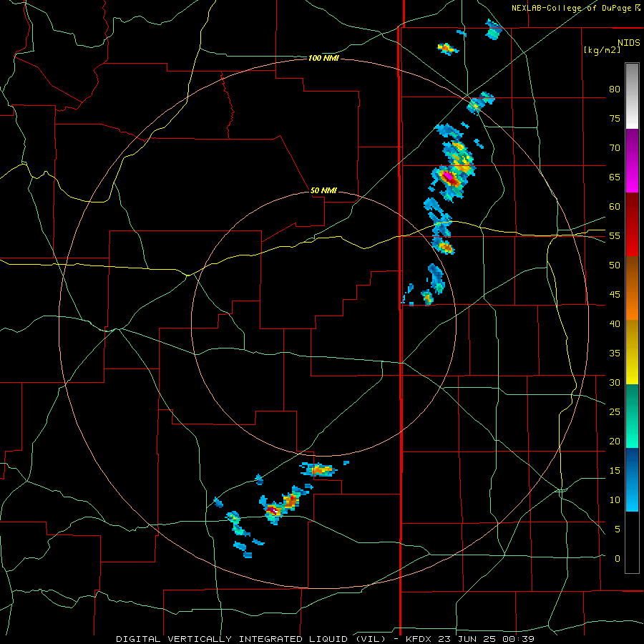
Task: Click scale value 45
Action: (615, 295)
